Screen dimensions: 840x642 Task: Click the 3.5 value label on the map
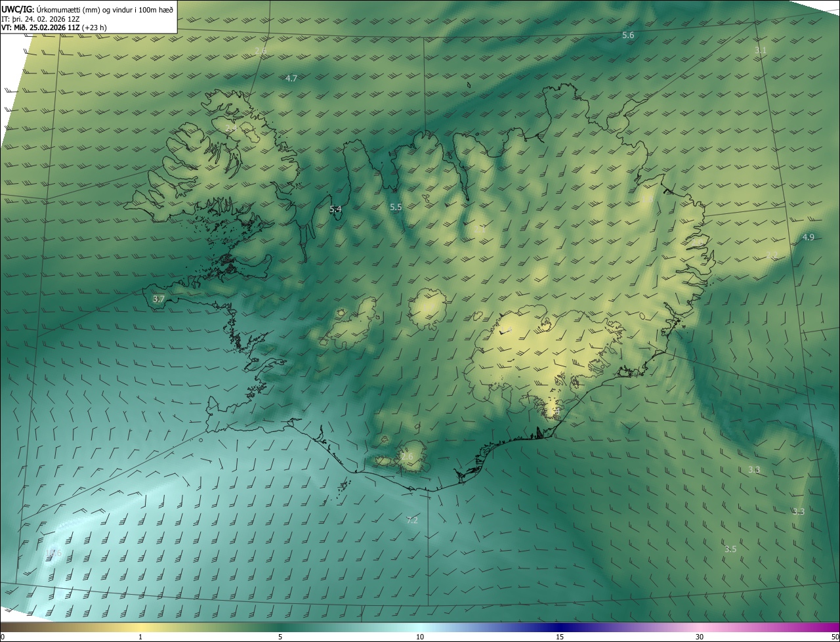point(730,549)
